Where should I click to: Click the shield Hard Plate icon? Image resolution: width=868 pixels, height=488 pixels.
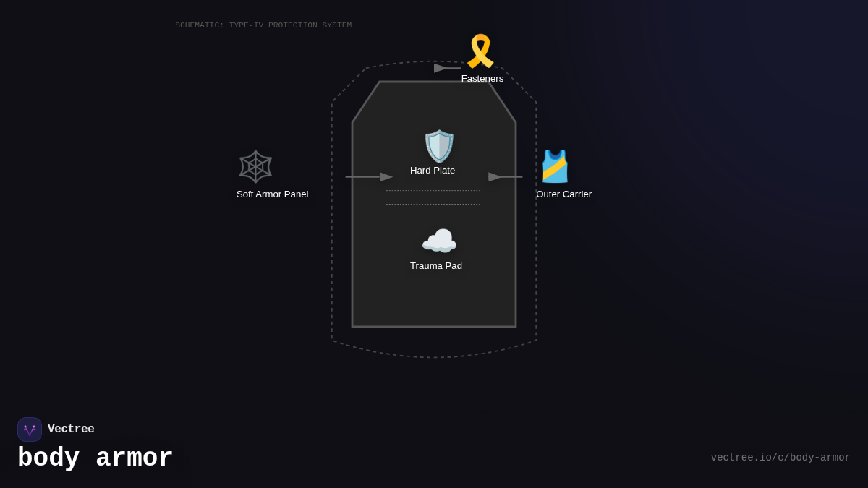pyautogui.click(x=439, y=147)
